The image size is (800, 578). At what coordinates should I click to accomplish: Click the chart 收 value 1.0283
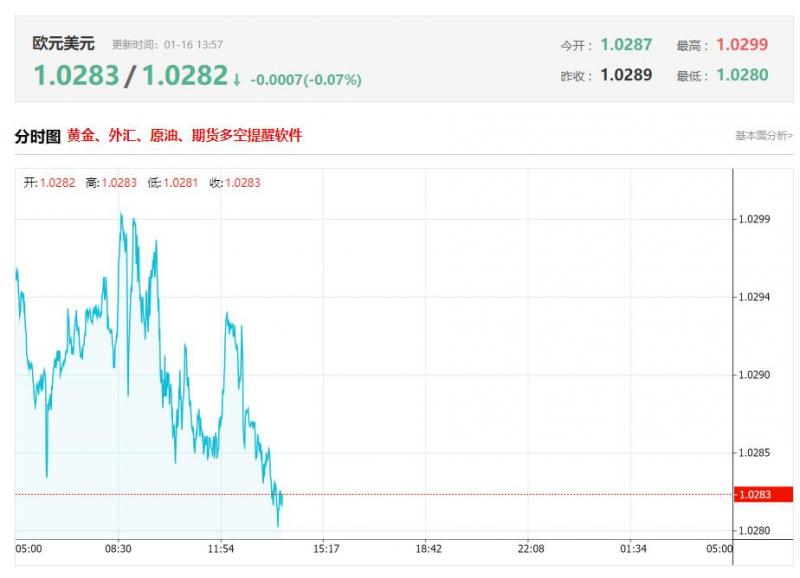point(243,183)
